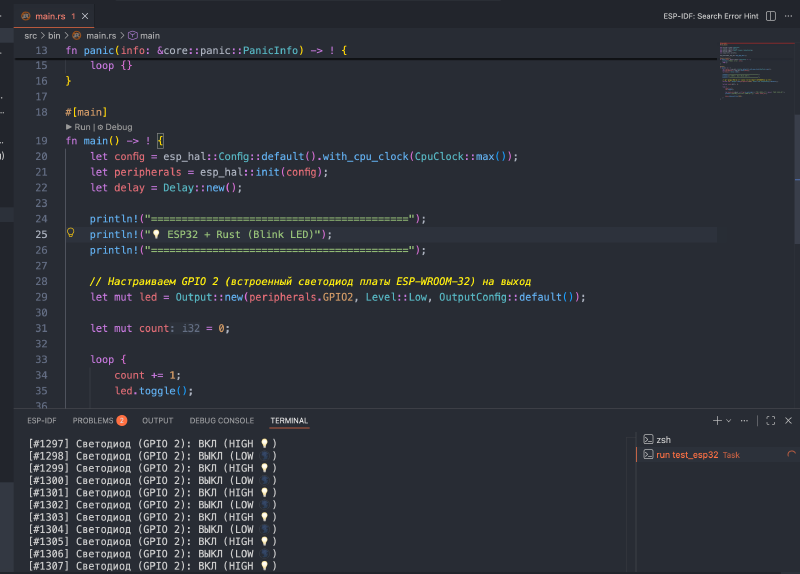
Task: Open editor More Actions ellipsis menu
Action: click(x=788, y=16)
